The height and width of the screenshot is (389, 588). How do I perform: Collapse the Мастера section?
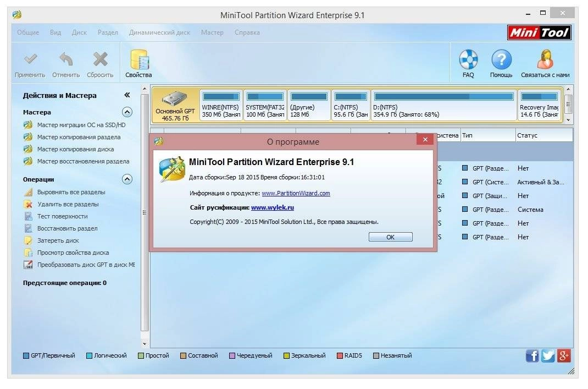127,112
